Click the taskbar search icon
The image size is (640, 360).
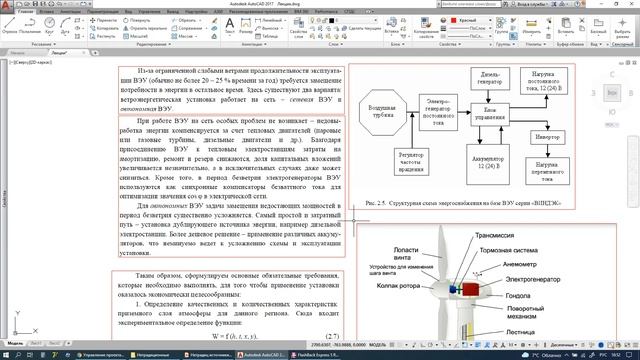click(x=18, y=355)
